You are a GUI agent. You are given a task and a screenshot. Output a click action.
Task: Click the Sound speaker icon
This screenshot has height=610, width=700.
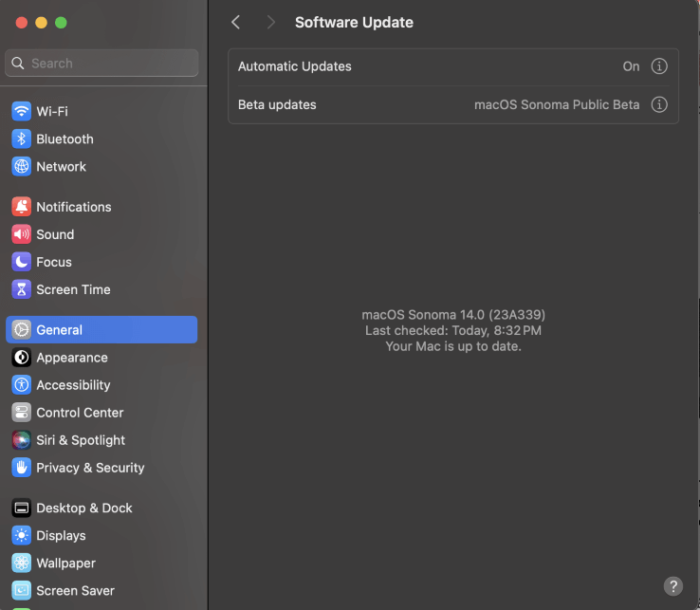(22, 234)
